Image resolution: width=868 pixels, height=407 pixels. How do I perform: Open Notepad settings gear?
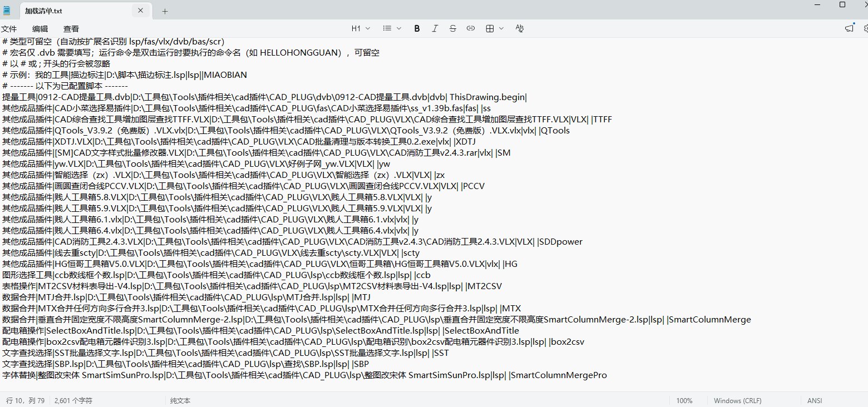click(865, 28)
